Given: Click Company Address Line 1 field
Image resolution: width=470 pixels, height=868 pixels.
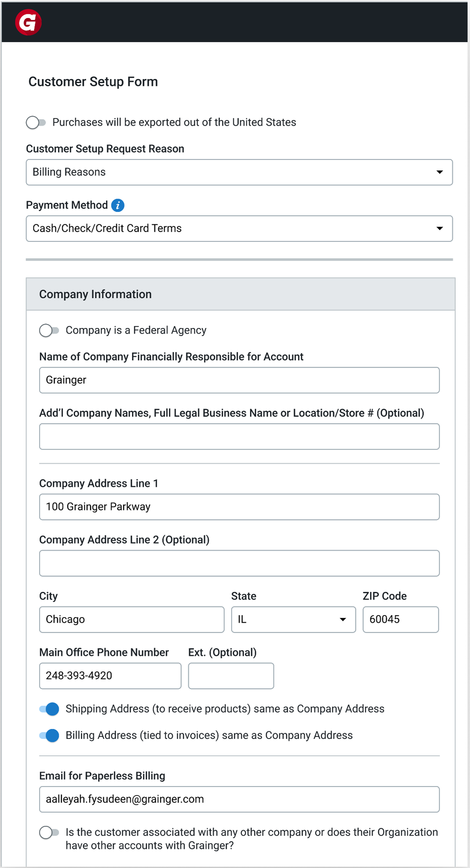Looking at the screenshot, I should coord(239,507).
